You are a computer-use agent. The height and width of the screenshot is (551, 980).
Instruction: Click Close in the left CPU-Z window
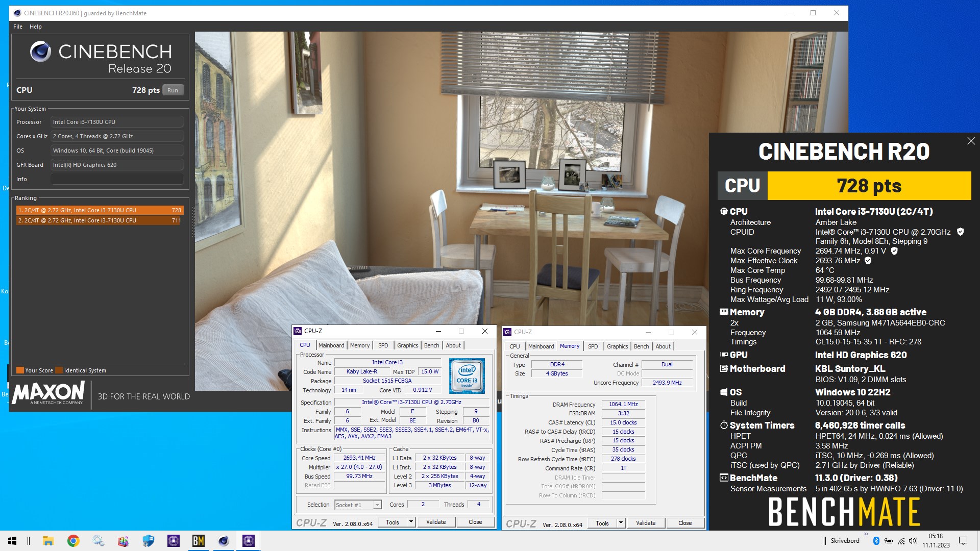(475, 522)
